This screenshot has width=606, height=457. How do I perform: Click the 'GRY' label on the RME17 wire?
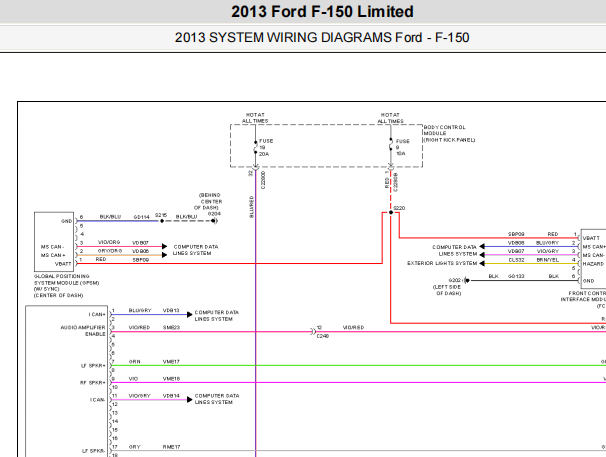(x=134, y=447)
